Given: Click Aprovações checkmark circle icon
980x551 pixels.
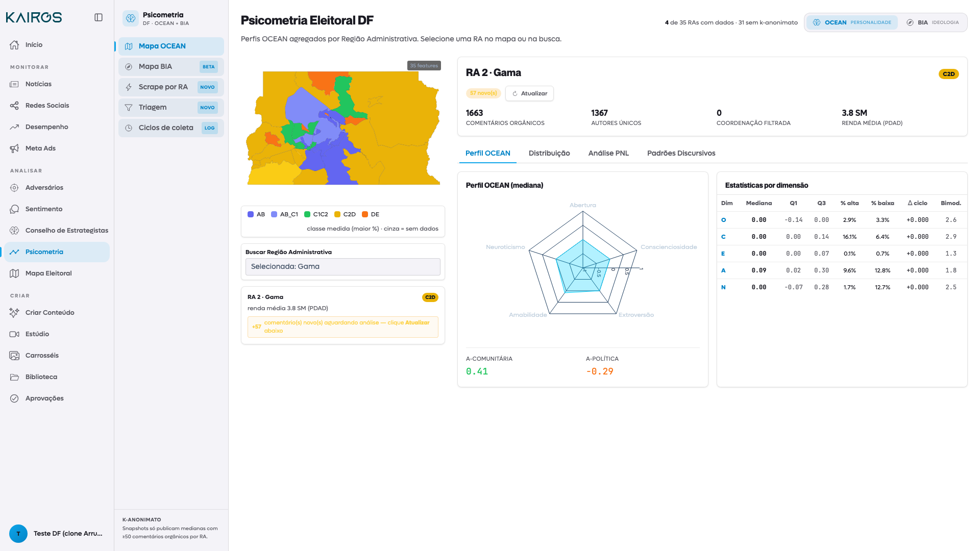Looking at the screenshot, I should point(14,398).
